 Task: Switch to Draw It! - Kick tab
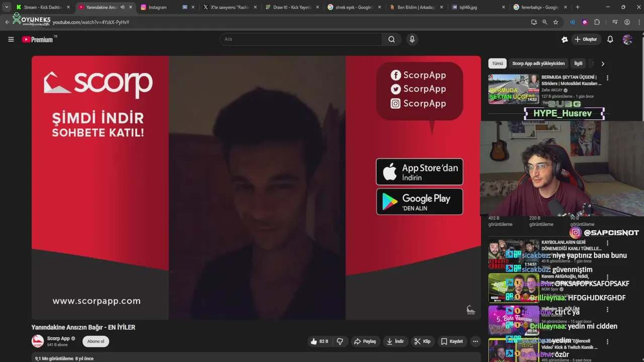(x=291, y=7)
